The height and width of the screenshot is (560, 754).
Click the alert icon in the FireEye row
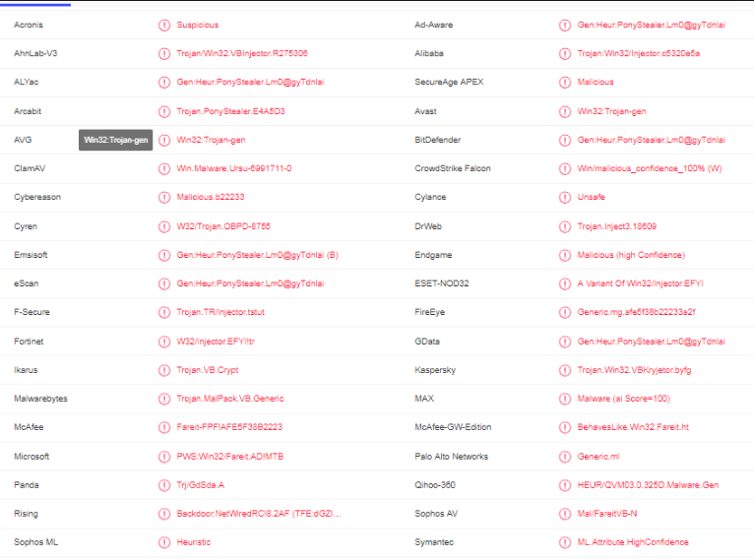coord(565,312)
